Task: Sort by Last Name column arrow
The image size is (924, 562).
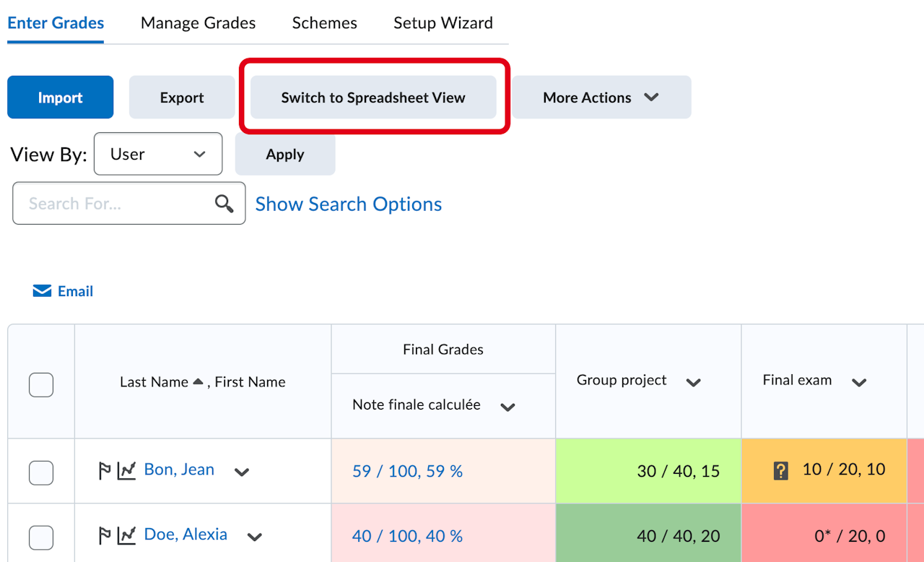Action: pos(199,382)
